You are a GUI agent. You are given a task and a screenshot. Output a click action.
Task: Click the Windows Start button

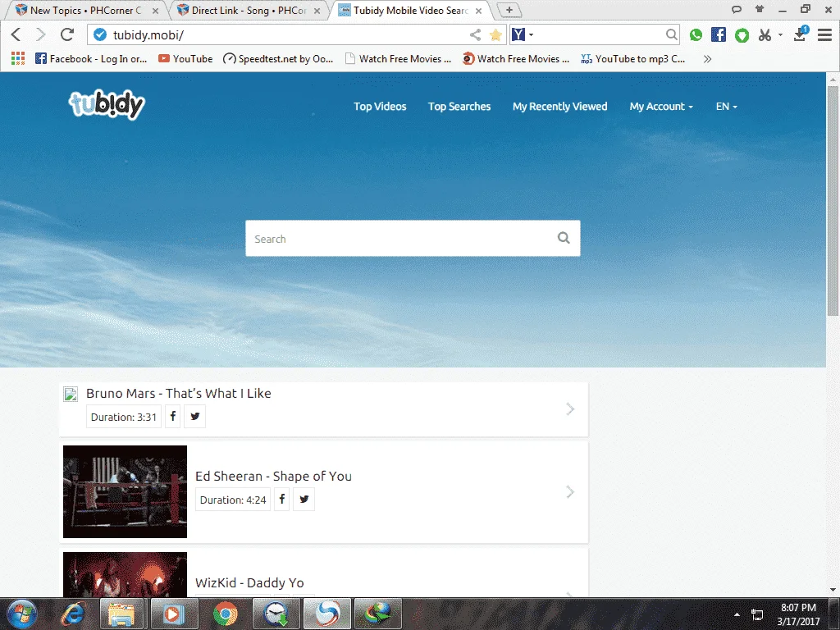[21, 614]
